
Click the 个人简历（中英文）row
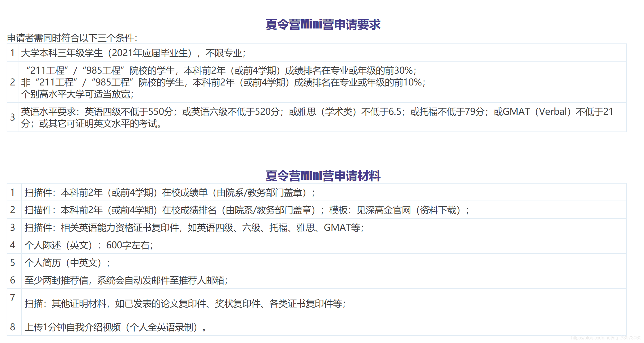tap(67, 263)
